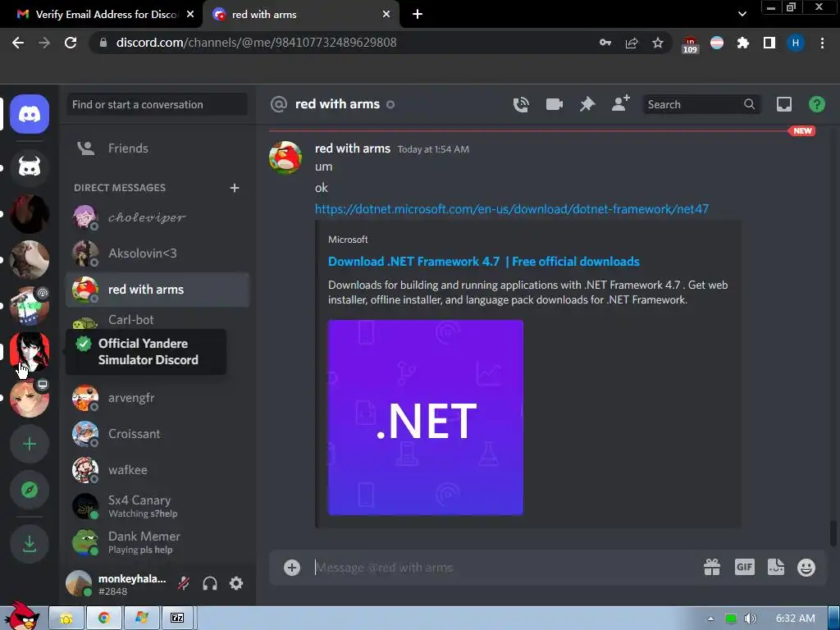Open Chrome three-dot menu

tap(822, 43)
